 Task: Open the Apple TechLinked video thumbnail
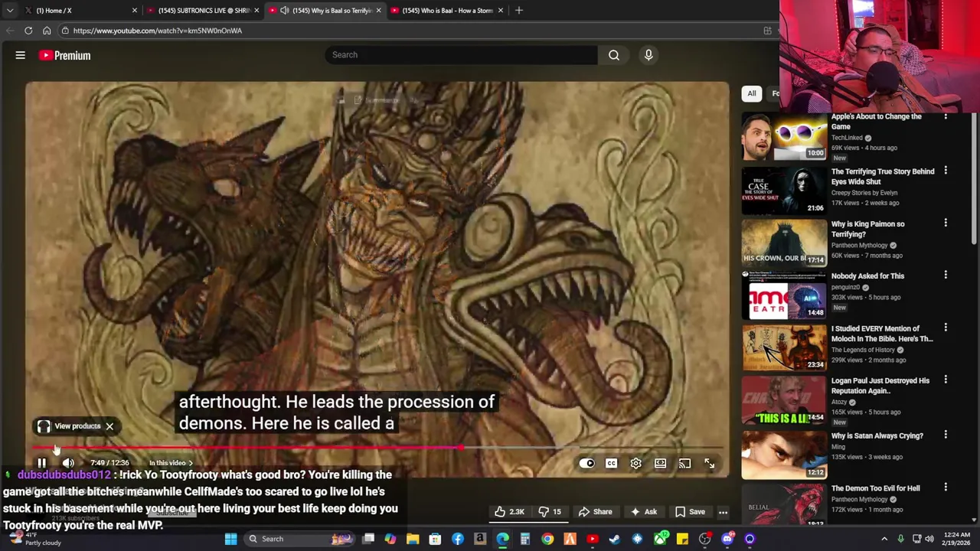(x=784, y=136)
